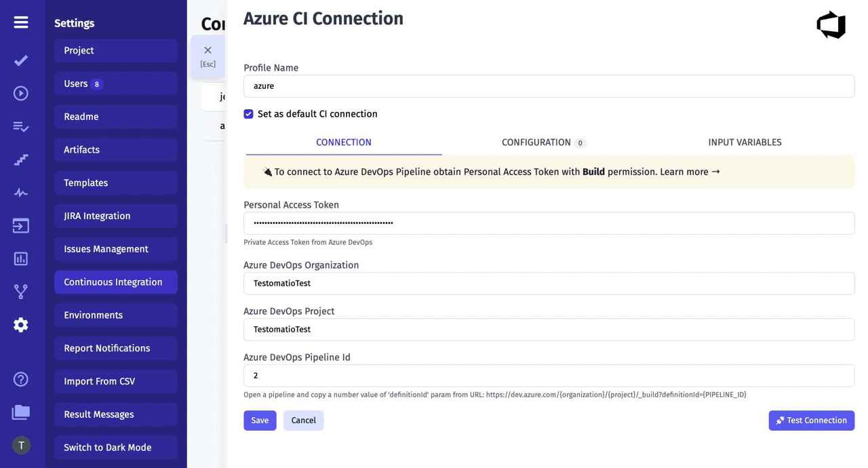This screenshot has width=868, height=468.
Task: Click Switch to Dark Mode
Action: [116, 448]
